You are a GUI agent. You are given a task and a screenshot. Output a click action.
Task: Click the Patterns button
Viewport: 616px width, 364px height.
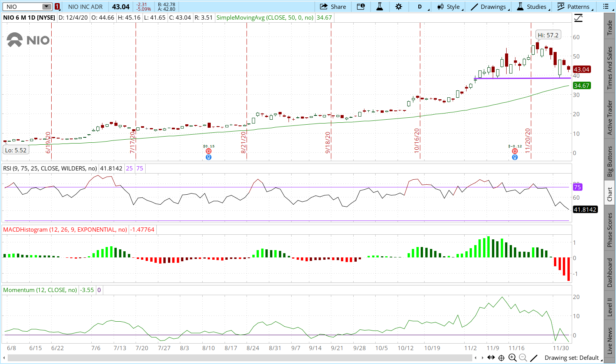click(574, 7)
